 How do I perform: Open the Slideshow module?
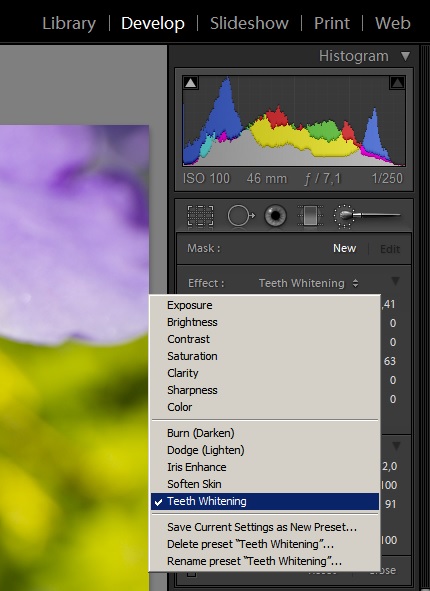(x=249, y=23)
